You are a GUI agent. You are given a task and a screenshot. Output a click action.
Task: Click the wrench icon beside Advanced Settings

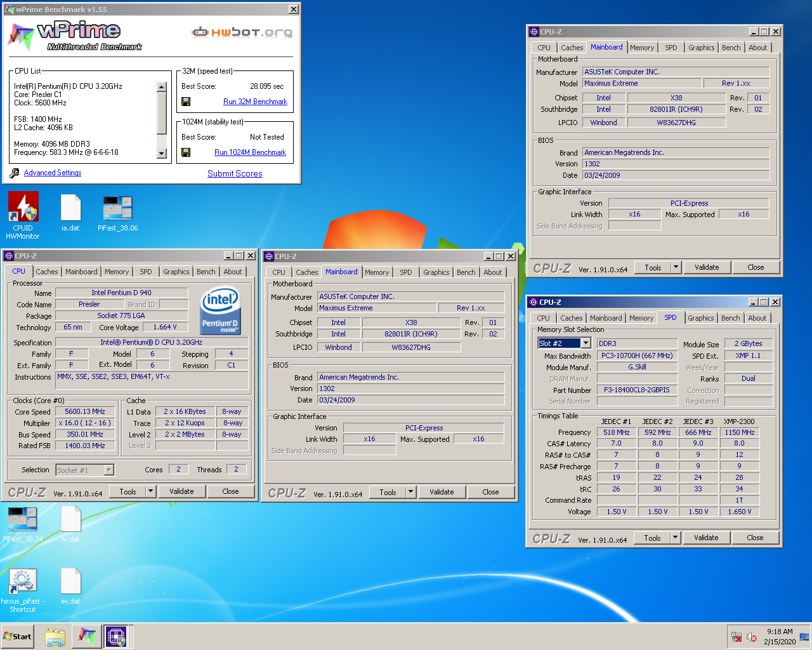14,173
